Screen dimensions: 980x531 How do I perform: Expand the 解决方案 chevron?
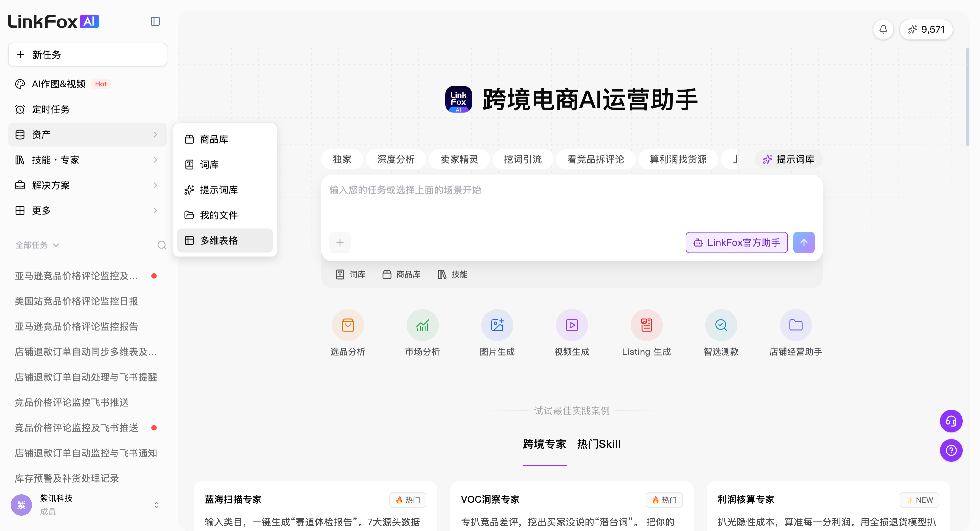[155, 185]
